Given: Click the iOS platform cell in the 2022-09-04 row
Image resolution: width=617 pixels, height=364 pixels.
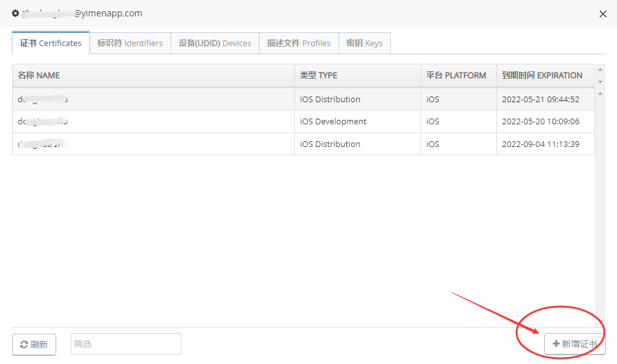Looking at the screenshot, I should [x=459, y=144].
